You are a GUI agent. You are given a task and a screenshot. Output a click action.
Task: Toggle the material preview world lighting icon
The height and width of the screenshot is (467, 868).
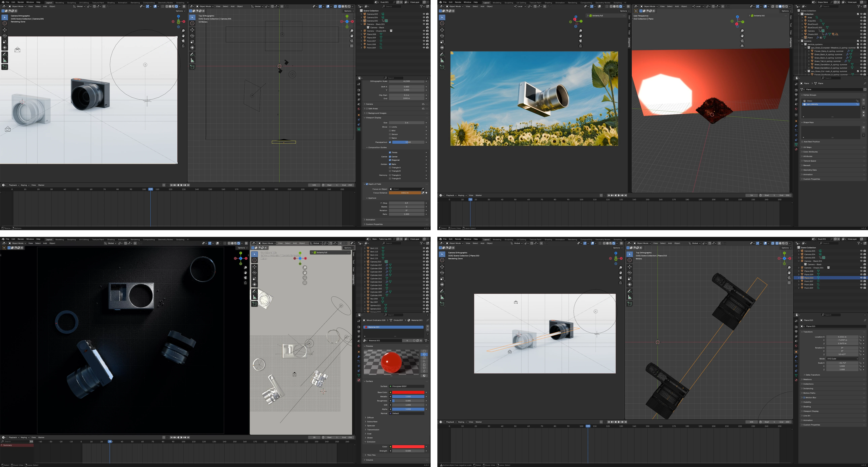click(x=424, y=376)
